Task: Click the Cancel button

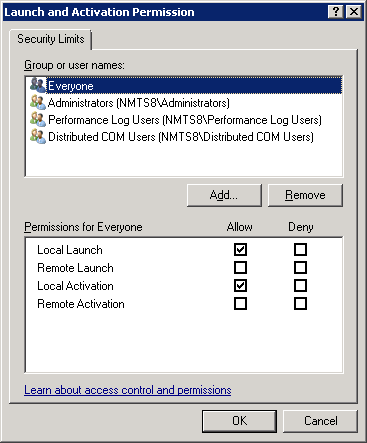Action: tap(320, 421)
